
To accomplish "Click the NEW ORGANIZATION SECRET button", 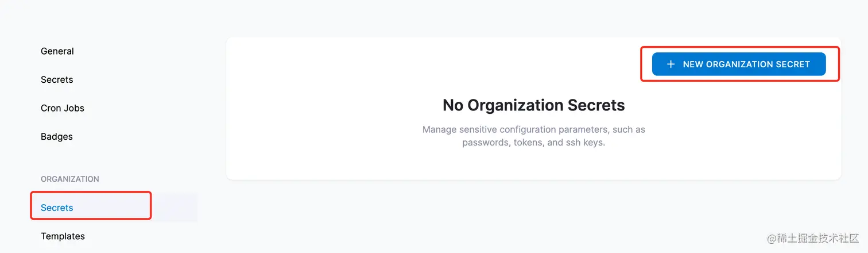I will (x=739, y=64).
